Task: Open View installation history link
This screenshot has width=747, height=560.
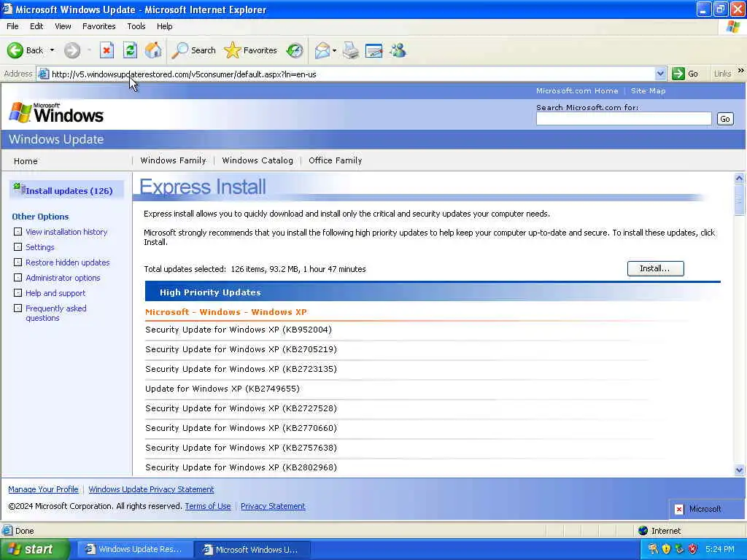Action: tap(66, 232)
